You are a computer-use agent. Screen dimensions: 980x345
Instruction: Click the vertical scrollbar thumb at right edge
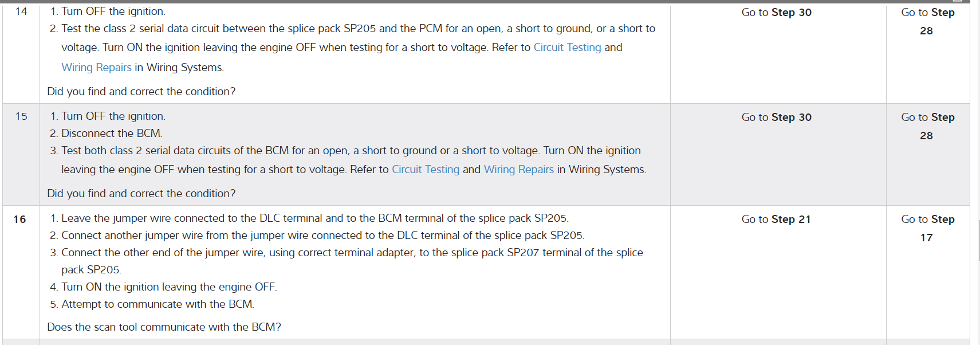[978, 241]
